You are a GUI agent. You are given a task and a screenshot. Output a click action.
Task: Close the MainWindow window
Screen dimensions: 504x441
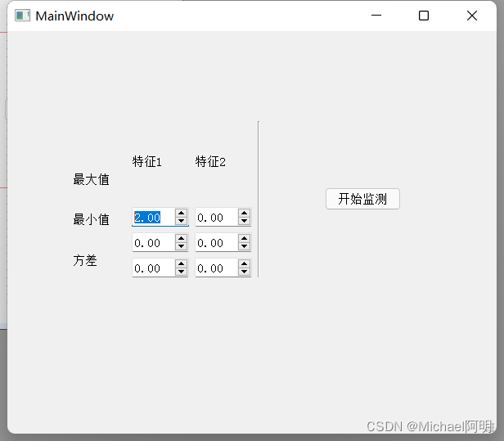tap(472, 16)
